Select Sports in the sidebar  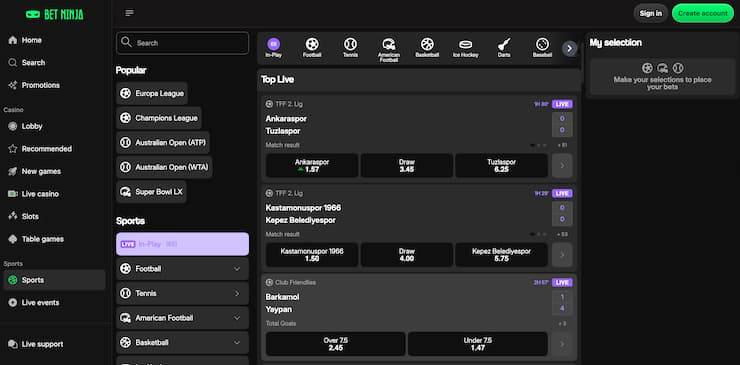[54, 280]
